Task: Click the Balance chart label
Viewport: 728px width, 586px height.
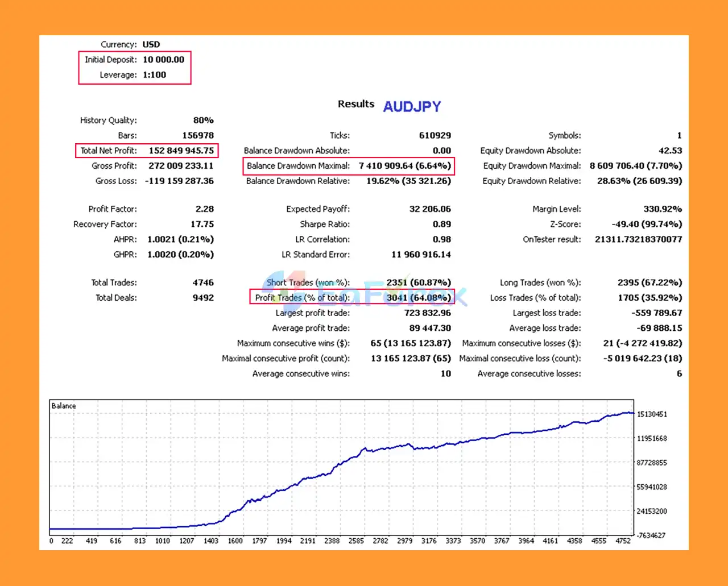Action: tap(64, 406)
